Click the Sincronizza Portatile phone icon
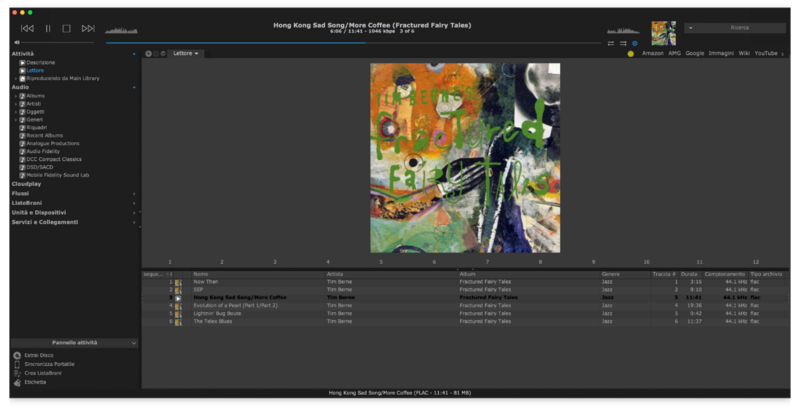This screenshot has width=800, height=409. 17,364
